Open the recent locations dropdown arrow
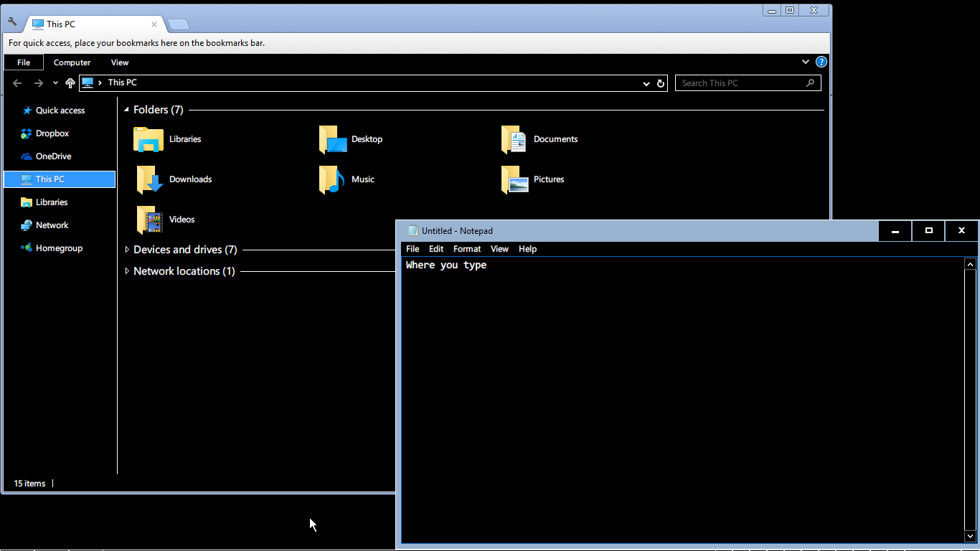This screenshot has height=551, width=980. (55, 83)
